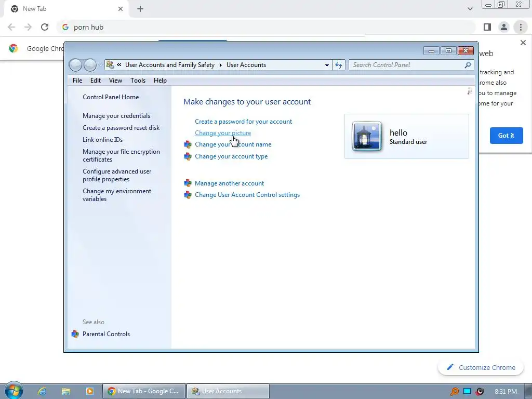Click Change your picture link
Viewport: 532px width, 399px height.
(223, 133)
